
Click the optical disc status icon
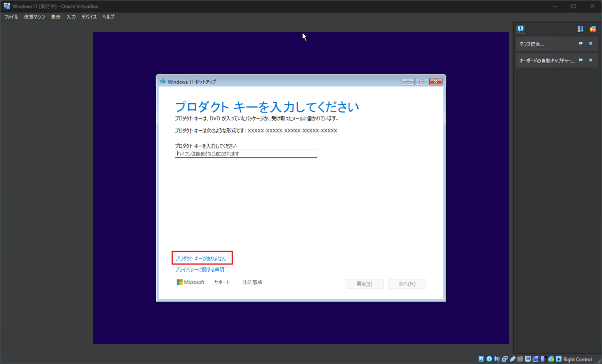point(489,359)
